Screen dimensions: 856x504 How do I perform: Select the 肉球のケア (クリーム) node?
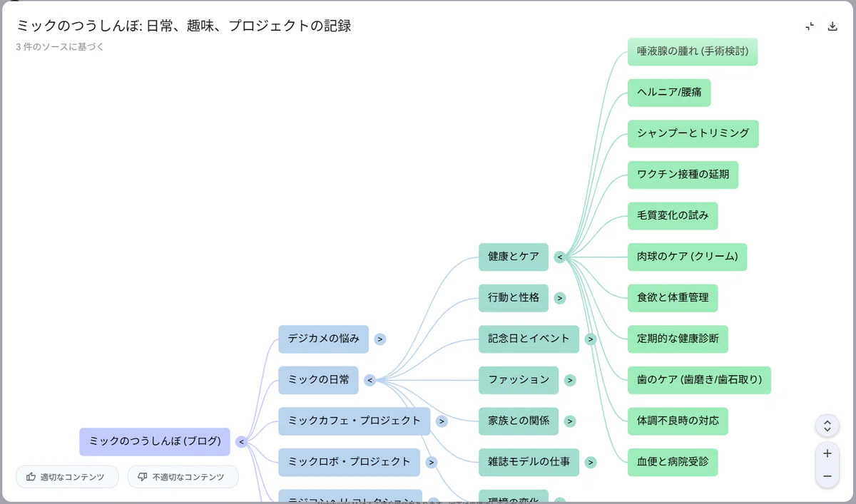coord(688,257)
